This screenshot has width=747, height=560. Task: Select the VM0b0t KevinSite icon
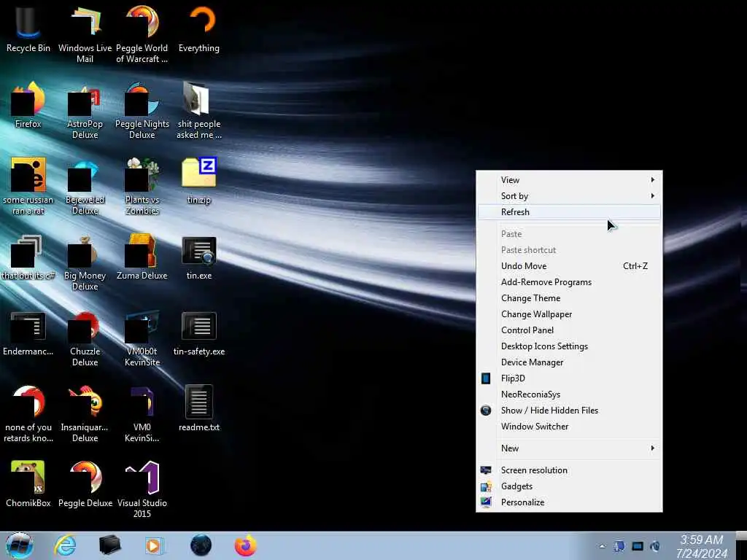pyautogui.click(x=142, y=337)
